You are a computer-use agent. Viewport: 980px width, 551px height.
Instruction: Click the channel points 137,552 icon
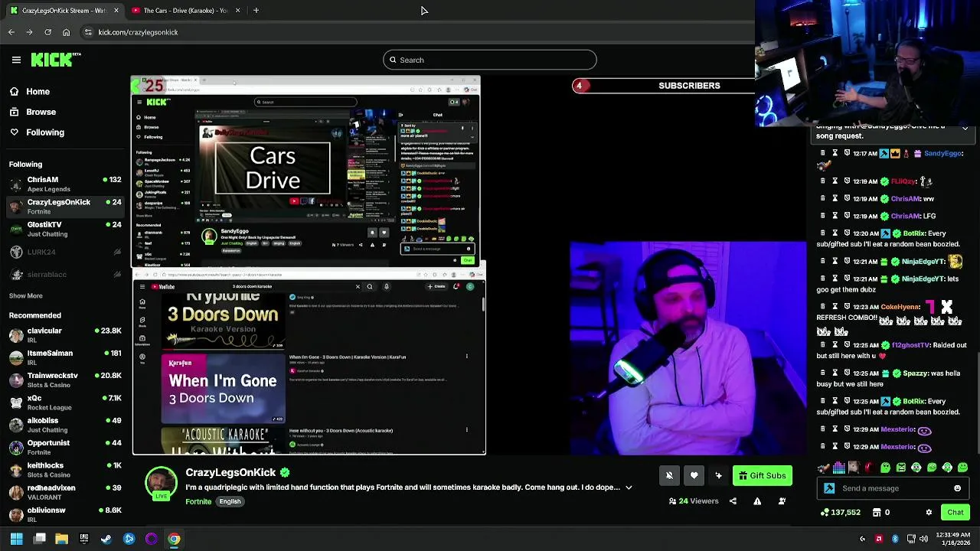(x=823, y=513)
